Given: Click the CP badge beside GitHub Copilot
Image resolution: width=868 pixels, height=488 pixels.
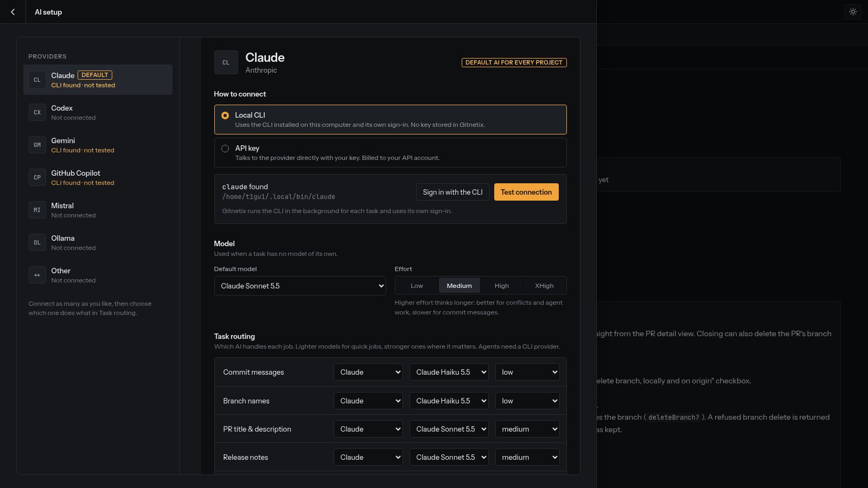Looking at the screenshot, I should (x=37, y=177).
